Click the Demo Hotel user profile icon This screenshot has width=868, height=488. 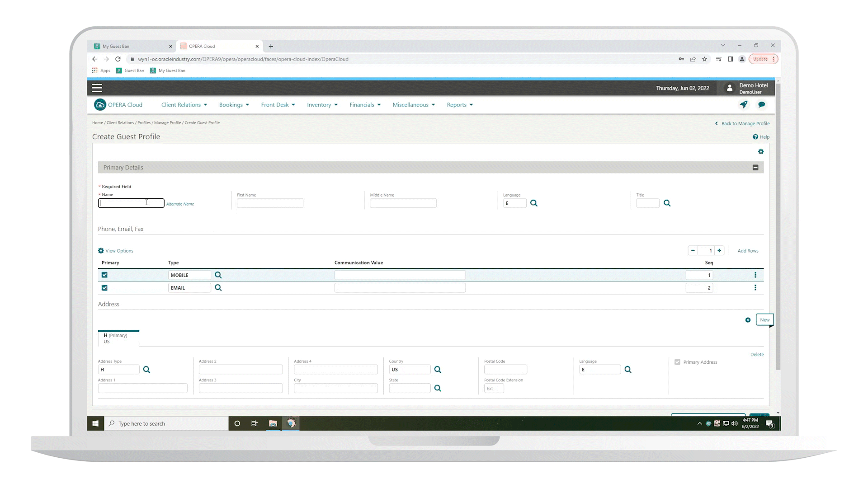tap(730, 89)
